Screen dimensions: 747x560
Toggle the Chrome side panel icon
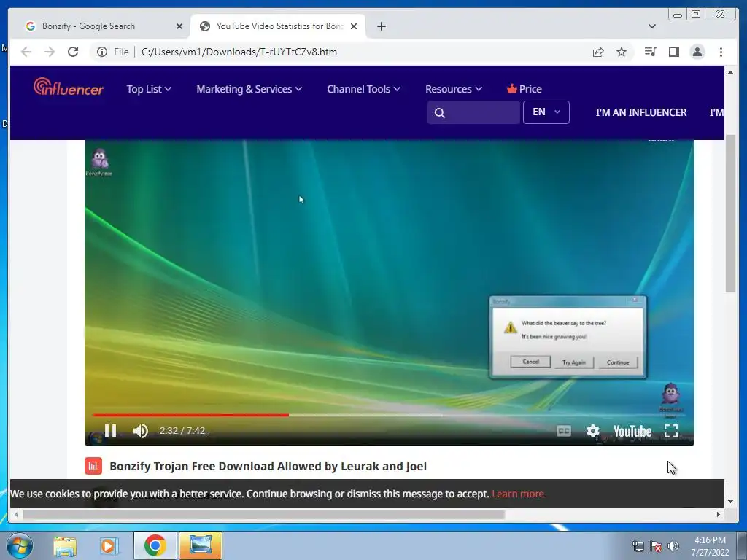pos(673,52)
